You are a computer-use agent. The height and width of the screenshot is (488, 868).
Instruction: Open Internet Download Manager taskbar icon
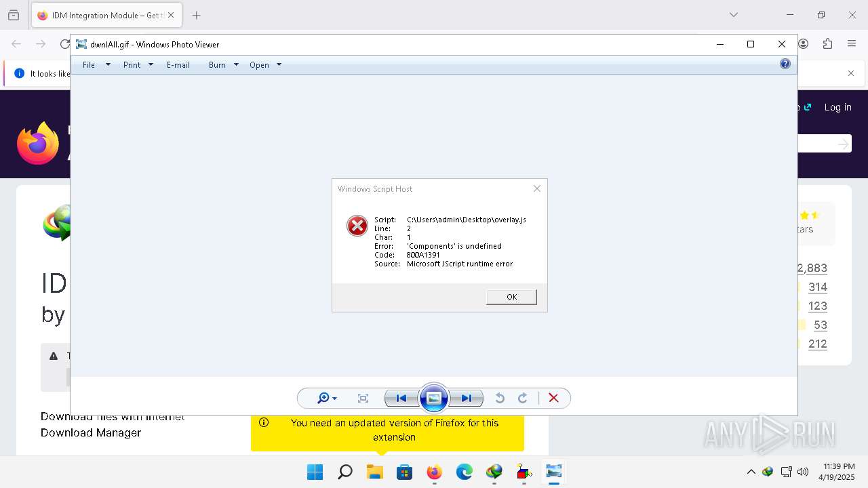pos(494,472)
